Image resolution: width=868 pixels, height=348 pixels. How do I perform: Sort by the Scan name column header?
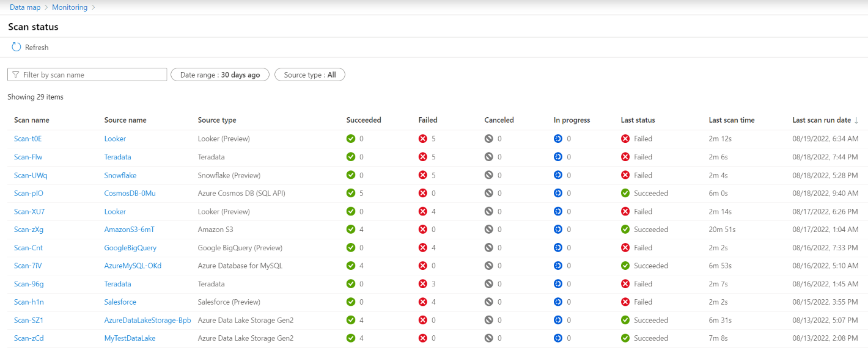point(32,120)
